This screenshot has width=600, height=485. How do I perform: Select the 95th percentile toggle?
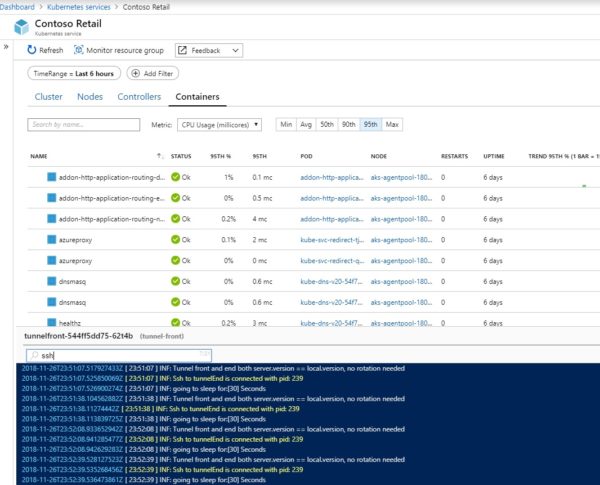370,124
